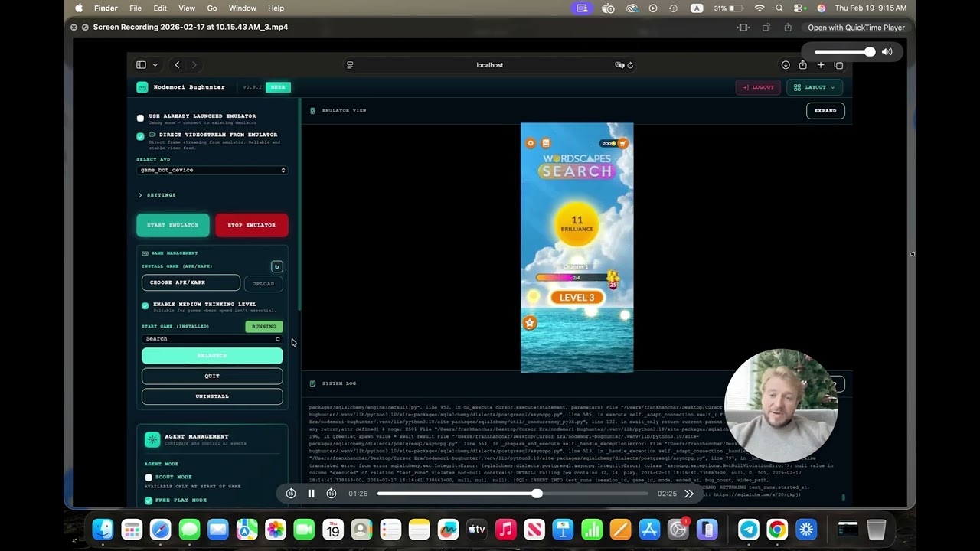The image size is (980, 551).
Task: Open the File menu
Action: click(x=136, y=8)
